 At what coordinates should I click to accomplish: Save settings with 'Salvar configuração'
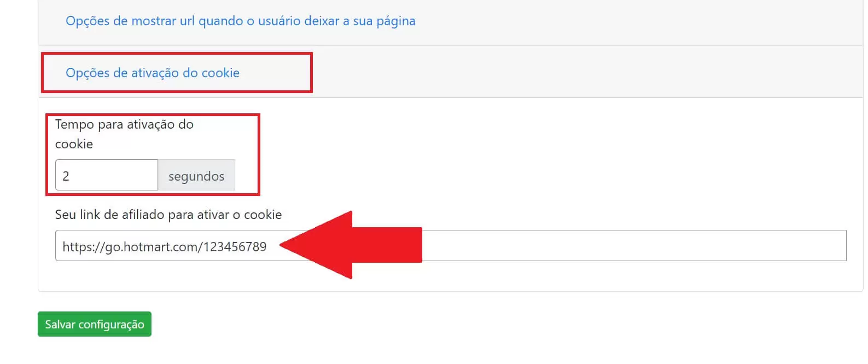[95, 324]
